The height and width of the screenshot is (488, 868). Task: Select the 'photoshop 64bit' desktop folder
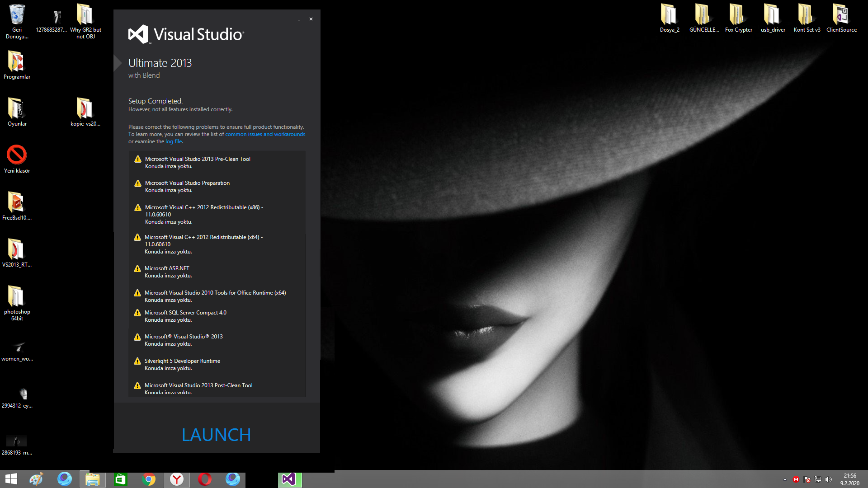point(17,303)
